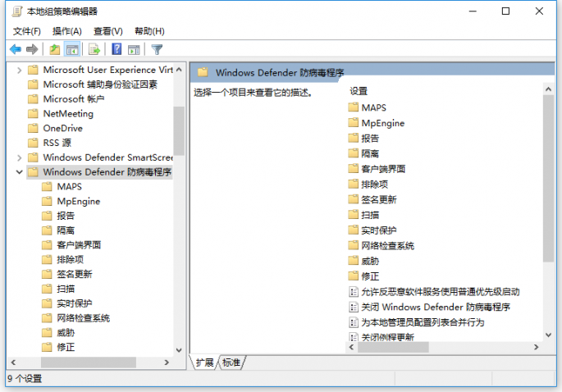Select 隔离 subfolder in left tree
Screen dimensions: 562x392
[66, 230]
